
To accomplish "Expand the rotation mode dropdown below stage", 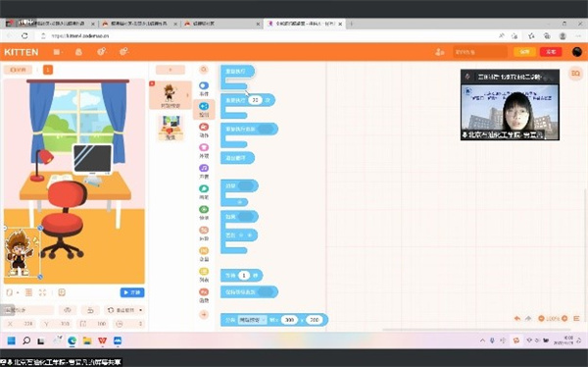I will [x=125, y=310].
